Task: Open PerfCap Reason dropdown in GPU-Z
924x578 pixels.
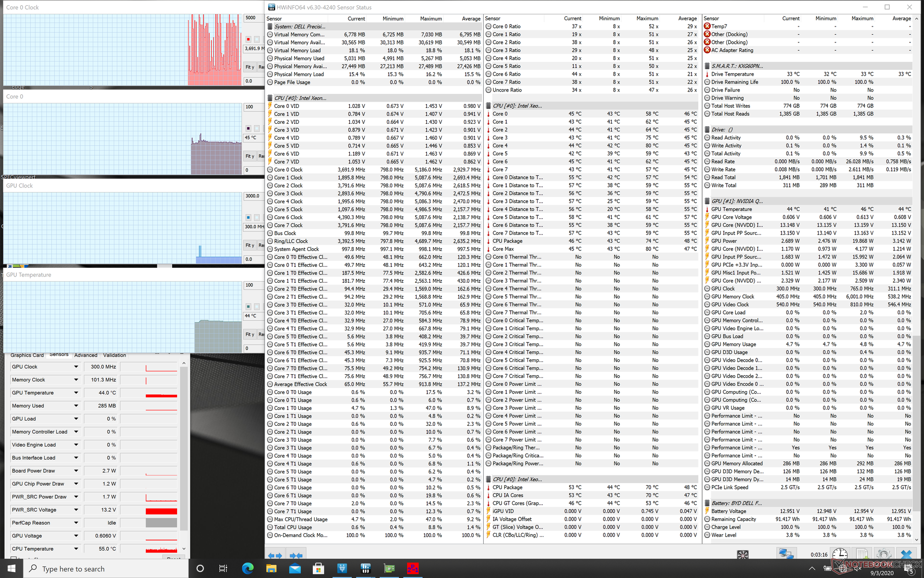Action: click(x=76, y=523)
